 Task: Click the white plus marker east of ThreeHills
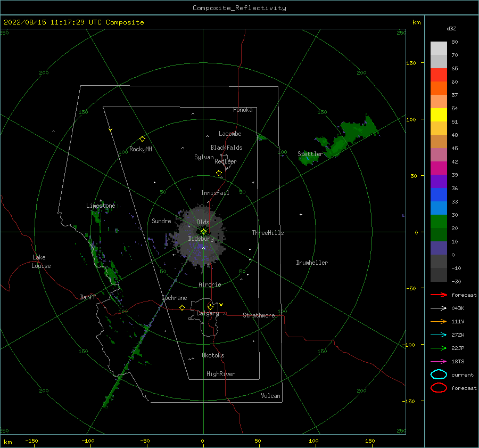tap(301, 214)
